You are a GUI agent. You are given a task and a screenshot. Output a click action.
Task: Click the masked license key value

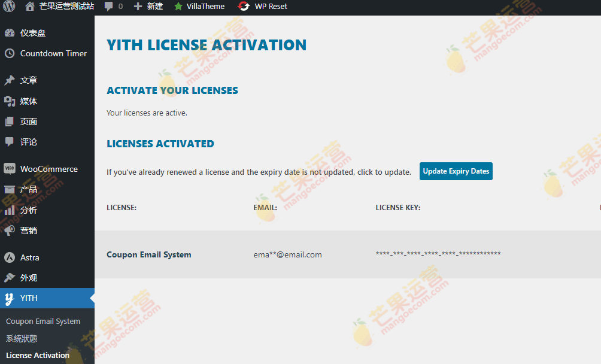tap(438, 253)
